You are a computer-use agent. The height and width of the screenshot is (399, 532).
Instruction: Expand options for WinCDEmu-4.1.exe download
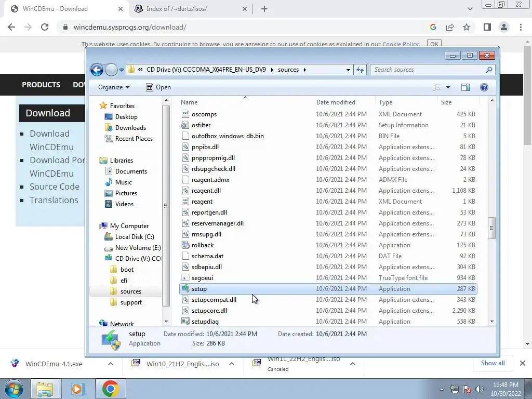111,364
